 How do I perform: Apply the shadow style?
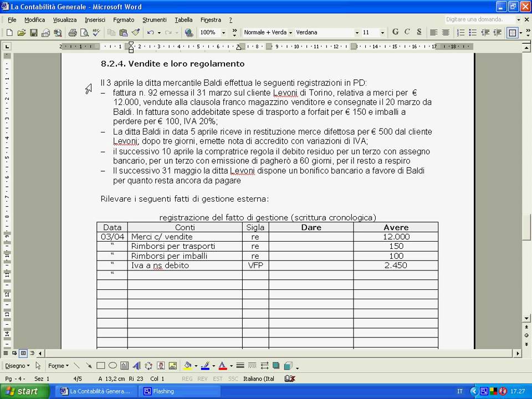click(x=276, y=366)
